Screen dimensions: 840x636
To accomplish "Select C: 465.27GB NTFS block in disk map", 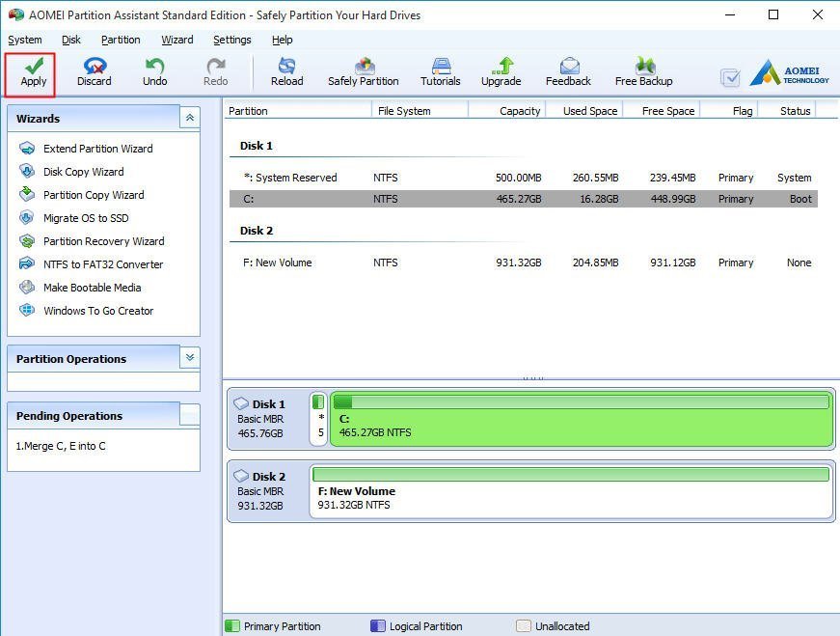I will [x=582, y=419].
